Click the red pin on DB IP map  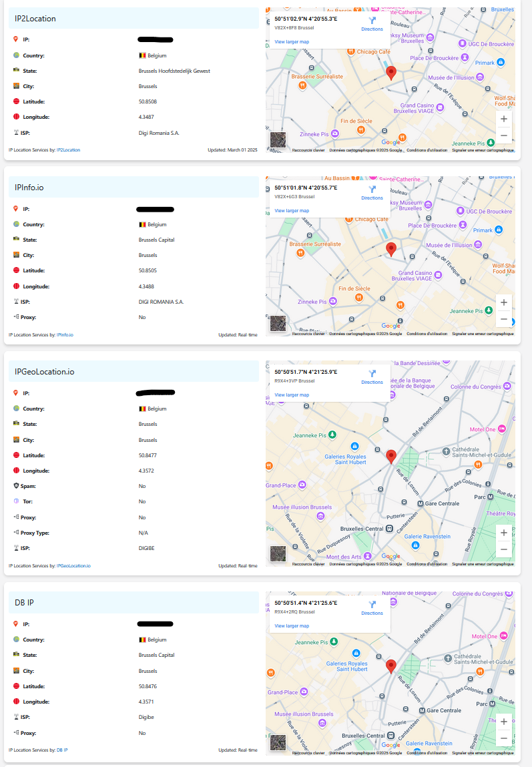coord(390,666)
